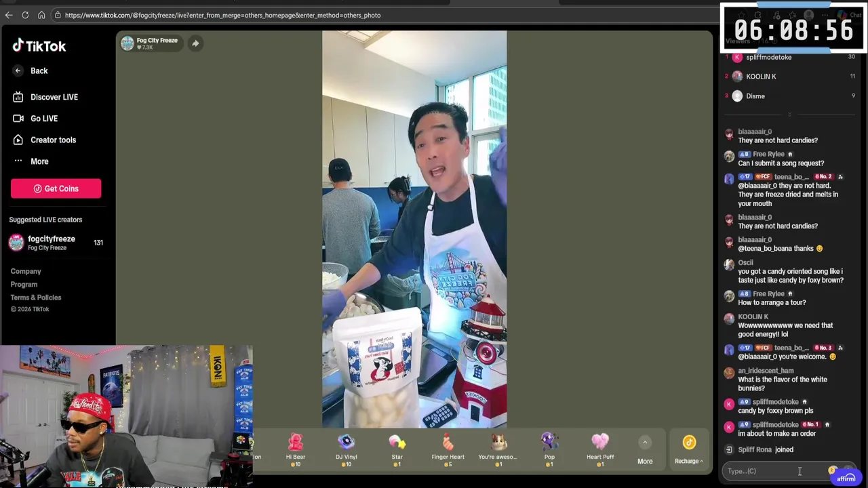Send the Hi Bear gift
Screen dimensions: 868x488
tap(296, 450)
